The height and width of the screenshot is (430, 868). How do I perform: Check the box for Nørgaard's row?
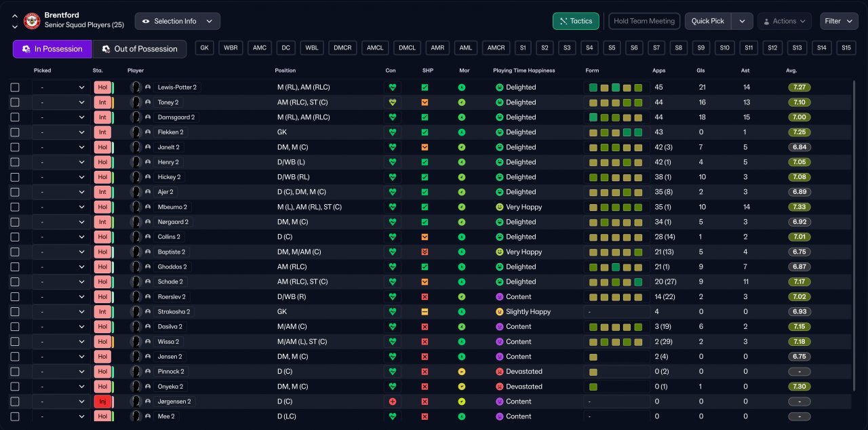pyautogui.click(x=15, y=222)
